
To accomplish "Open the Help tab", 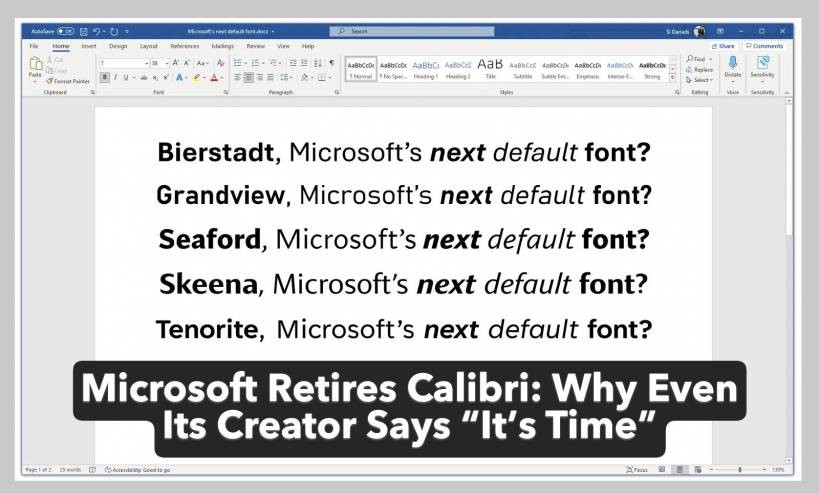I will pos(308,46).
